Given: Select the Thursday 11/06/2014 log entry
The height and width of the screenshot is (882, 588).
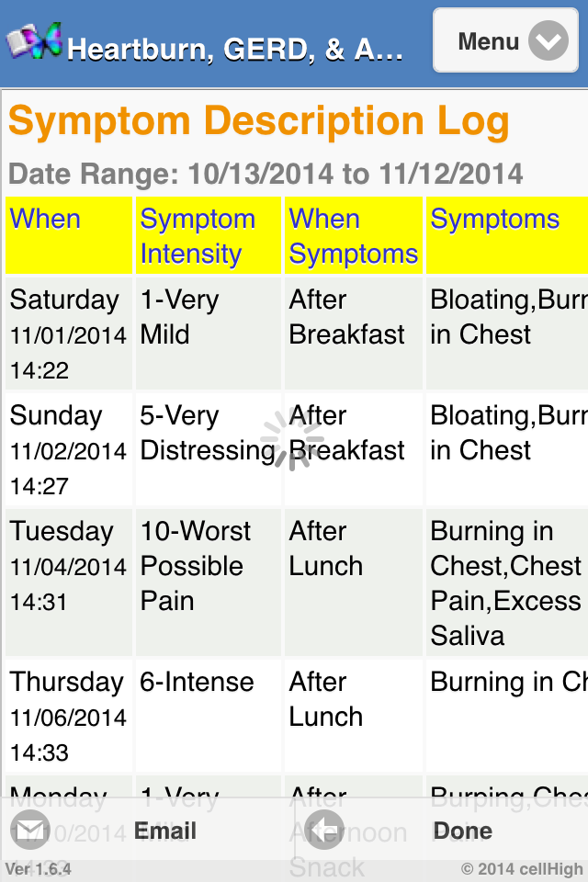Looking at the screenshot, I should (68, 717).
